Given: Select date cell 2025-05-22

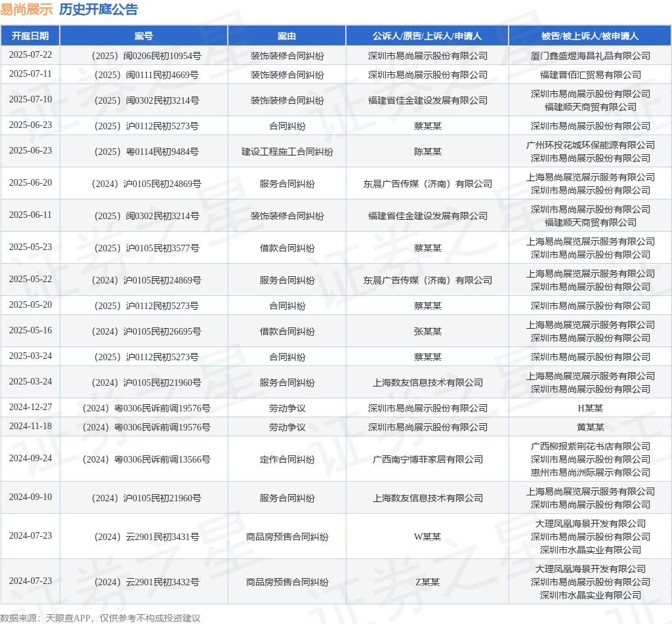Looking at the screenshot, I should 30,279.
